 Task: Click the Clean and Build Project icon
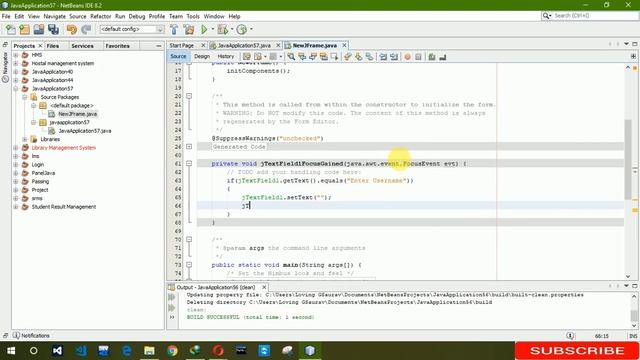click(189, 29)
